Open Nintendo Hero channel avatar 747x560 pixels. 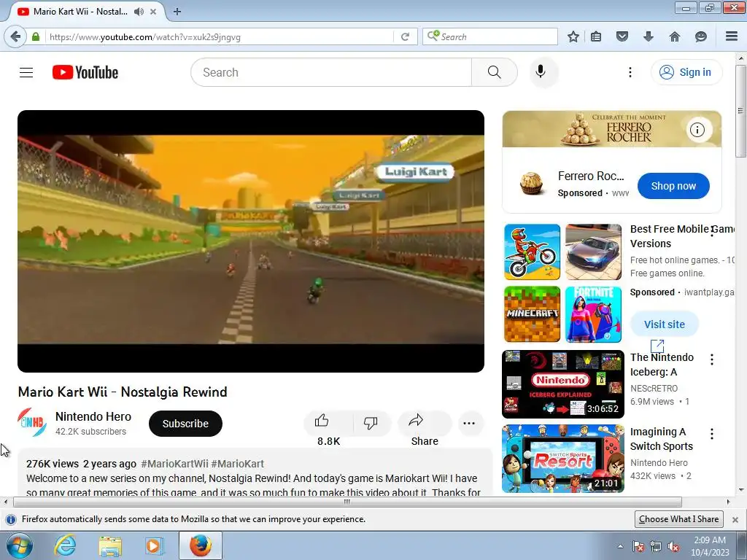click(x=32, y=422)
